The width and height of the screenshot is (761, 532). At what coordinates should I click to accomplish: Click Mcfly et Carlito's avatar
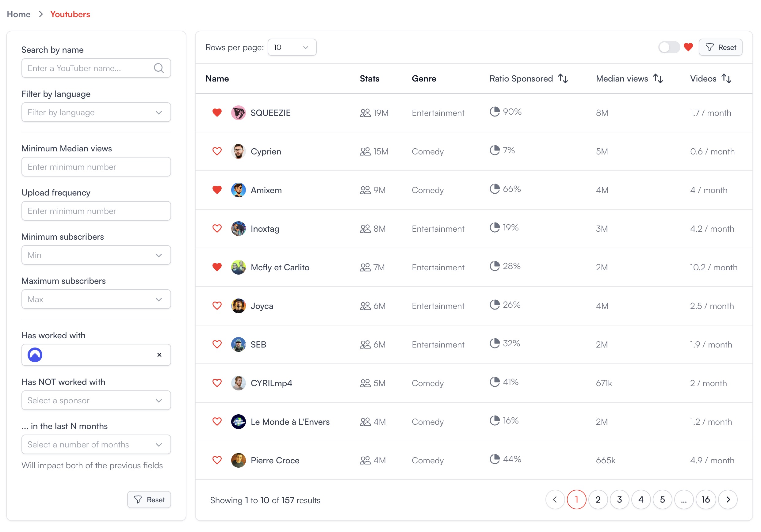point(238,267)
